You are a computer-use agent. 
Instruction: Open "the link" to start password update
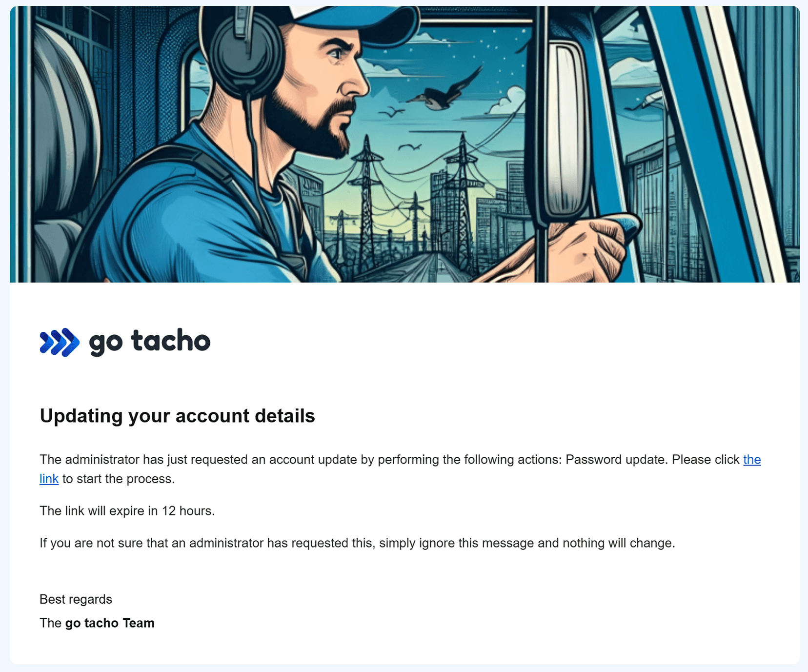[x=751, y=460]
